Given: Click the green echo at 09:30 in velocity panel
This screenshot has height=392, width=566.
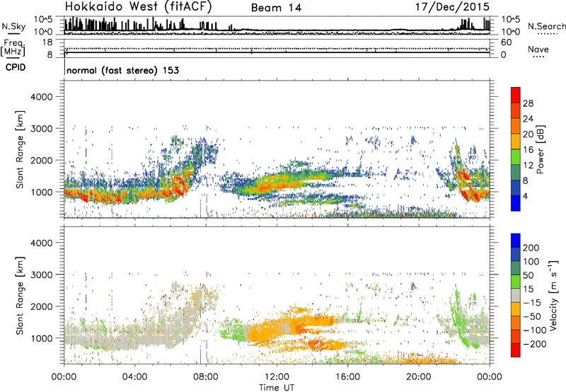Looking at the screenshot, I should click(233, 331).
